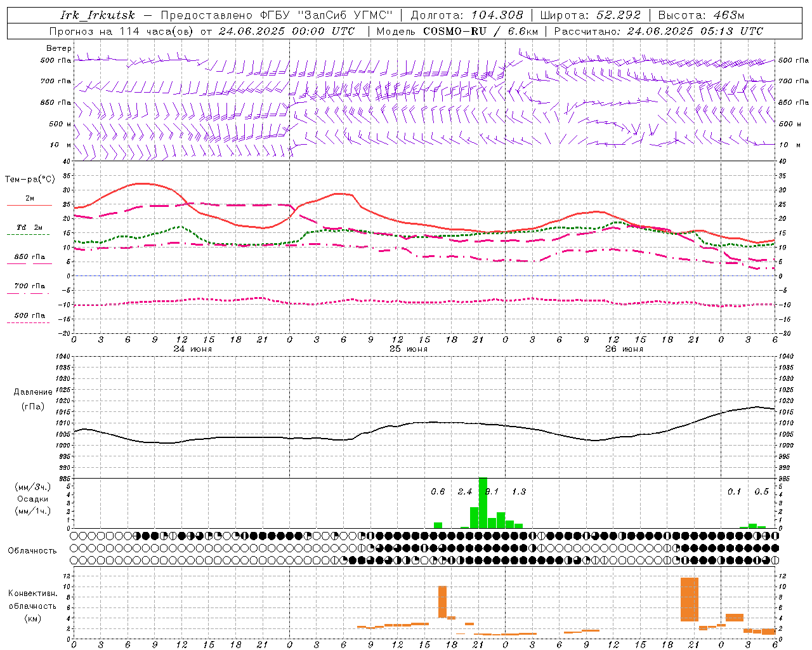Click the '24 июня' date label
The image size is (812, 650).
pyautogui.click(x=192, y=349)
